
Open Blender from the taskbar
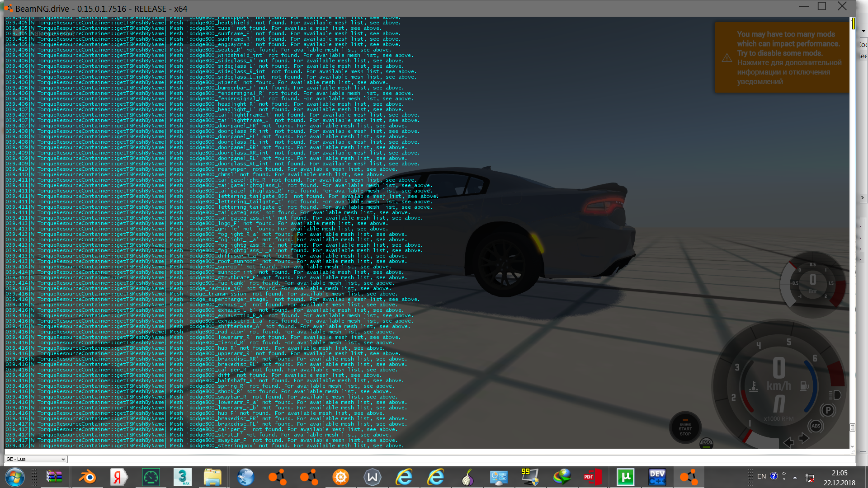click(87, 477)
